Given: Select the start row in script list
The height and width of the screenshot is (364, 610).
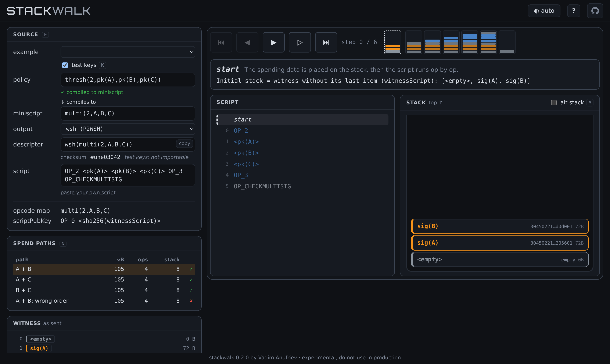Looking at the screenshot, I should 302,119.
